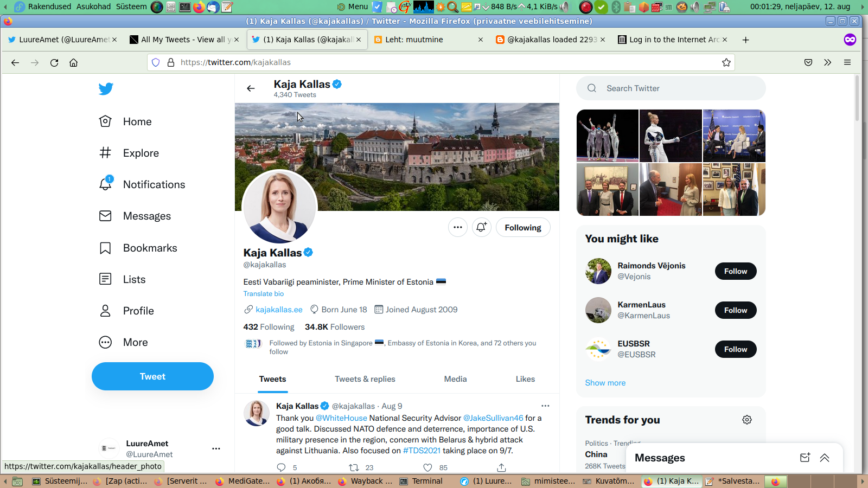Click browser Back button

pyautogui.click(x=15, y=62)
